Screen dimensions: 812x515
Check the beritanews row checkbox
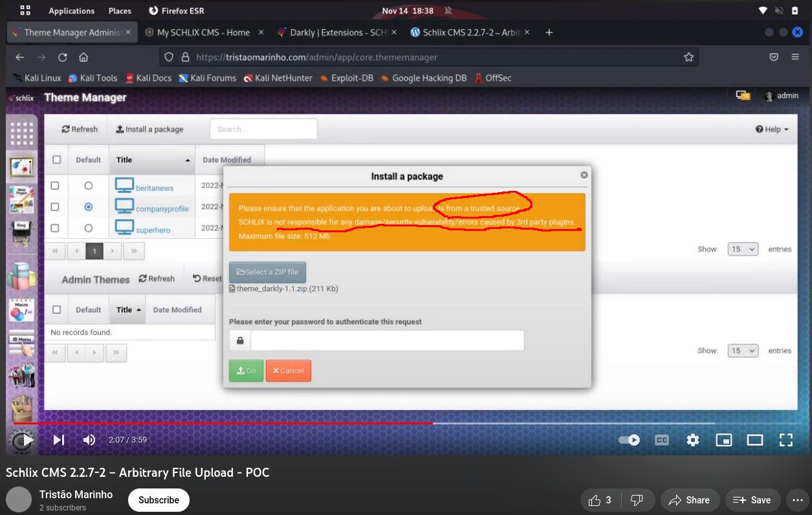click(55, 186)
